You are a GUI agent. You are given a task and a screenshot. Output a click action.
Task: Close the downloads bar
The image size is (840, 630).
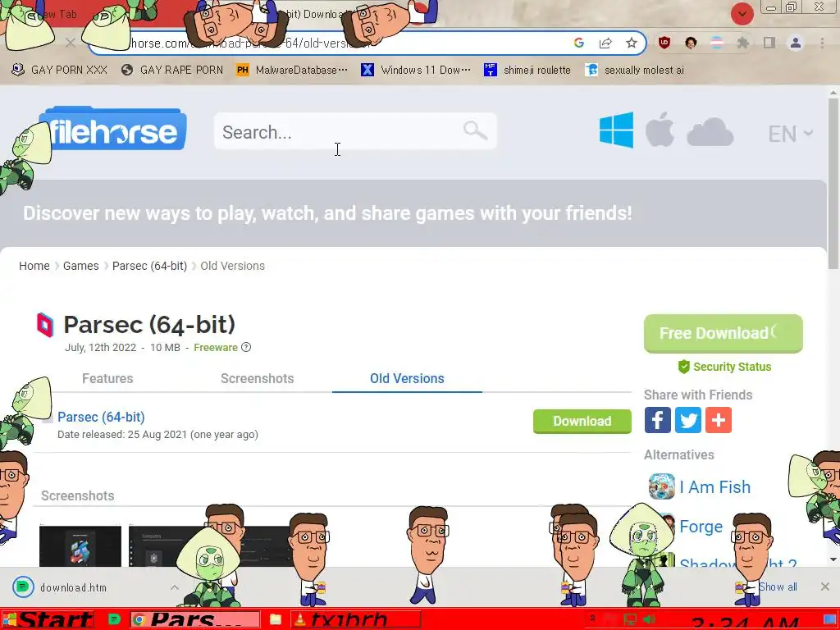click(825, 587)
